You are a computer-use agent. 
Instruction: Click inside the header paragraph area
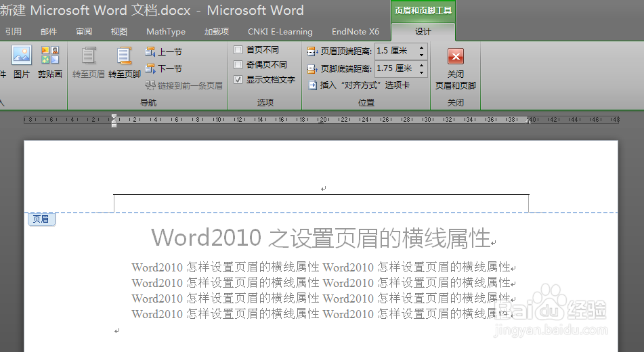(321, 189)
